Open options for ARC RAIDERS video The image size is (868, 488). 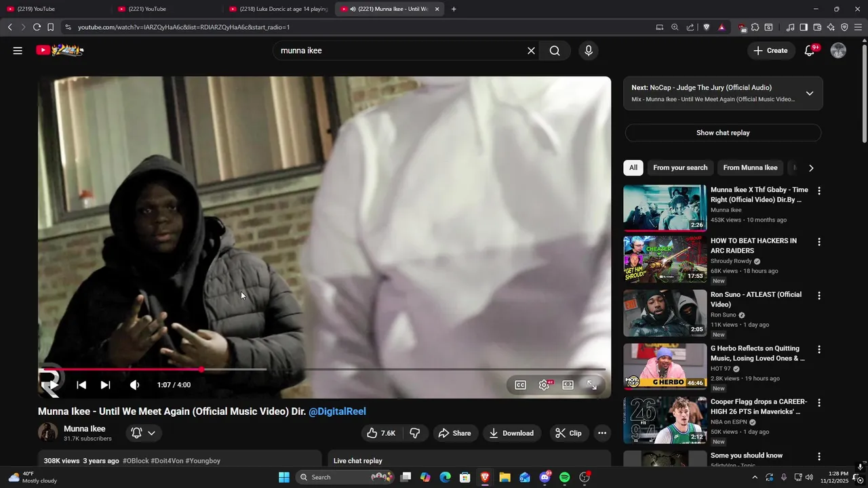(x=818, y=242)
